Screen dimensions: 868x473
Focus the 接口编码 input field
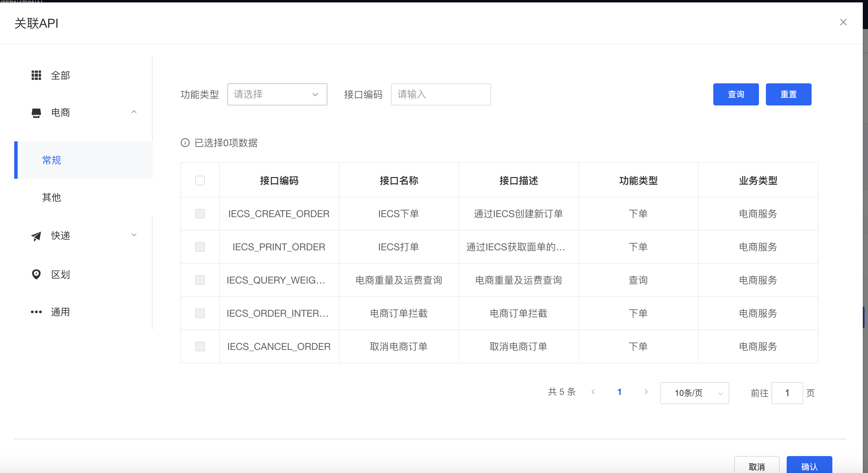click(x=441, y=94)
